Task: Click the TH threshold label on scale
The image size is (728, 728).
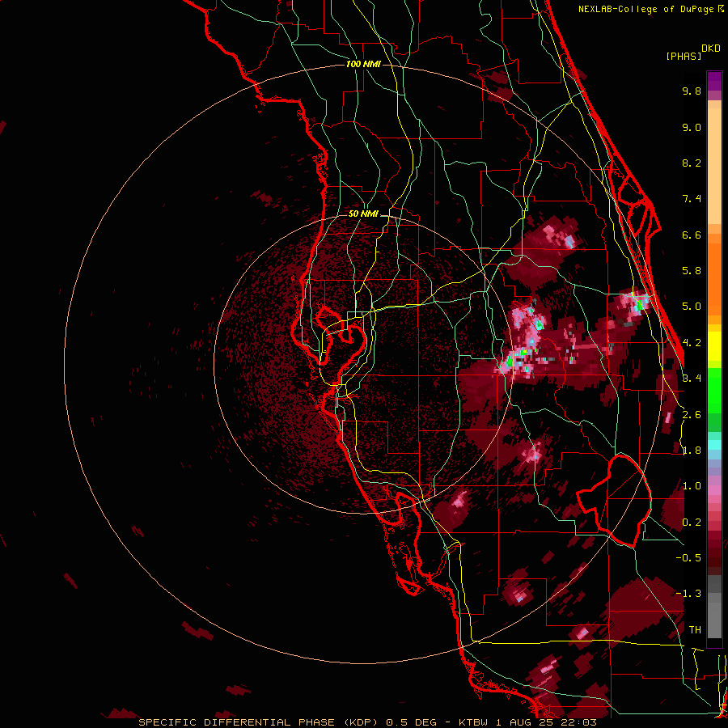Action: tap(695, 630)
